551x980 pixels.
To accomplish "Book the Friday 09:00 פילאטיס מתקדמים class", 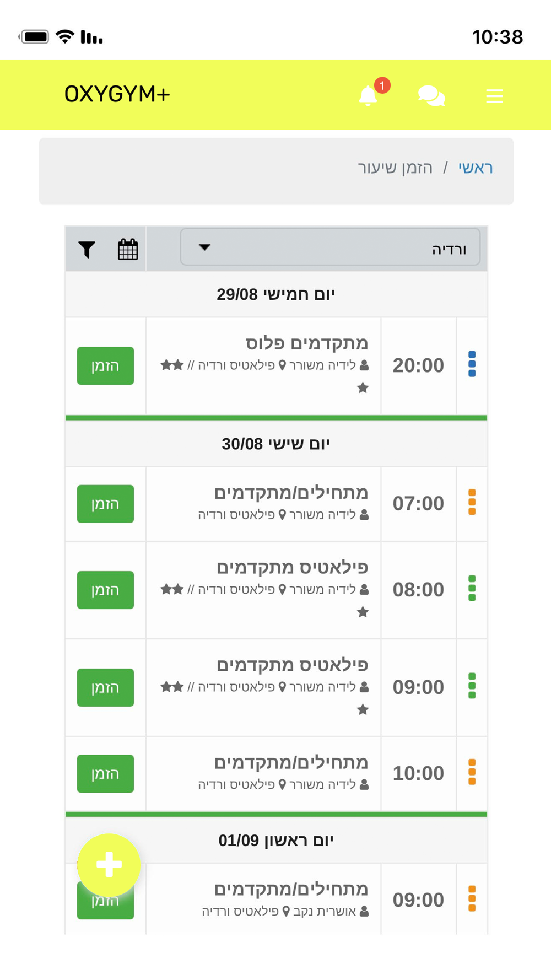I will pyautogui.click(x=105, y=687).
